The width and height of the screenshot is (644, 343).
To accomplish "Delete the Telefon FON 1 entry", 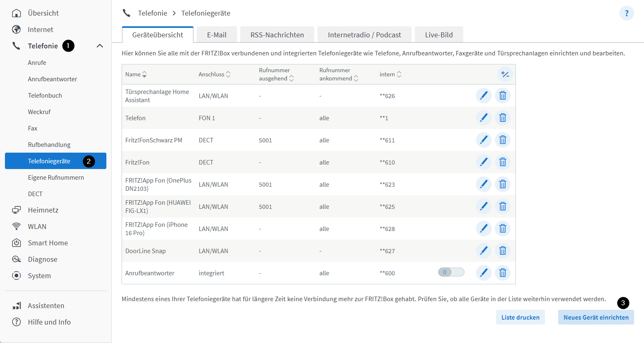I will click(x=502, y=118).
